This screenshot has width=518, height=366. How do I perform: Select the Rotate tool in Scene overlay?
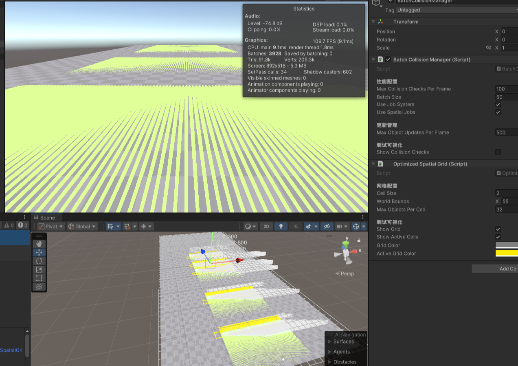pyautogui.click(x=39, y=261)
